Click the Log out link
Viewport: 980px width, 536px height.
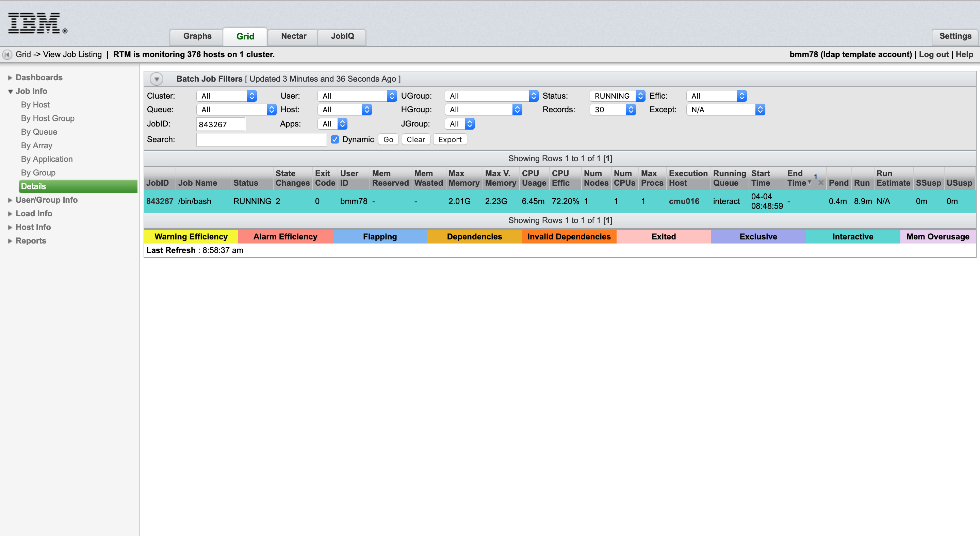coord(934,54)
